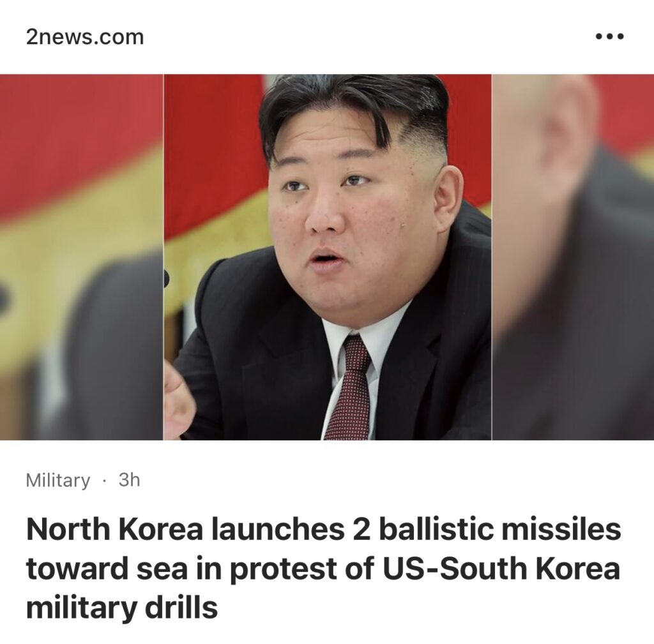Select the Military category label

[58, 480]
